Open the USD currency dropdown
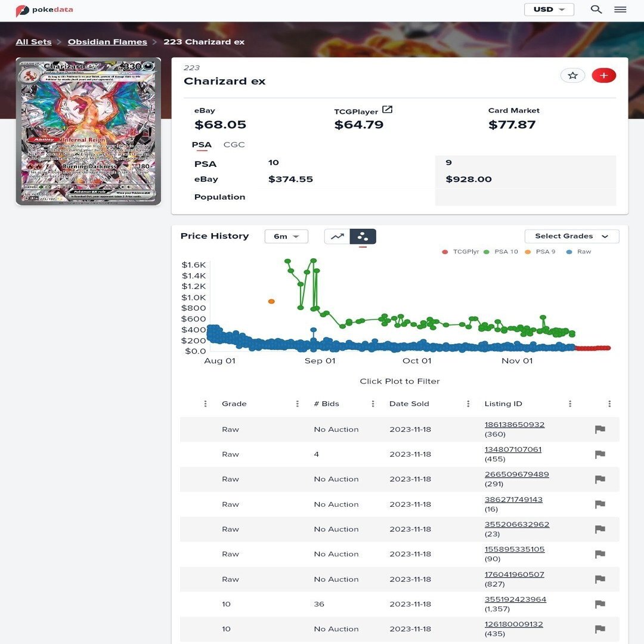This screenshot has width=644, height=644. coord(549,10)
